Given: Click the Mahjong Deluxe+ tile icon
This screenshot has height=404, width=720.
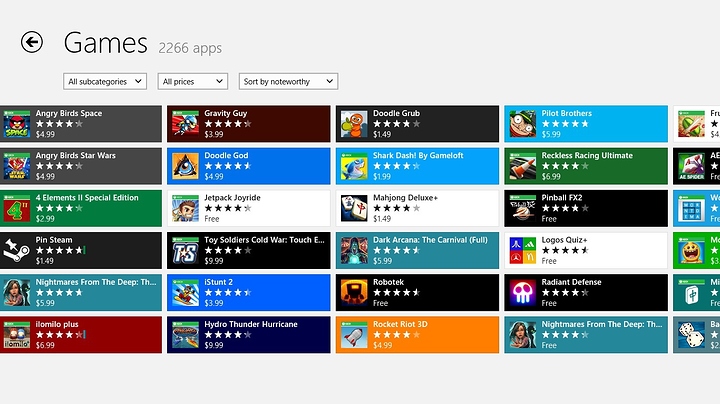Looking at the screenshot, I should pyautogui.click(x=354, y=207).
